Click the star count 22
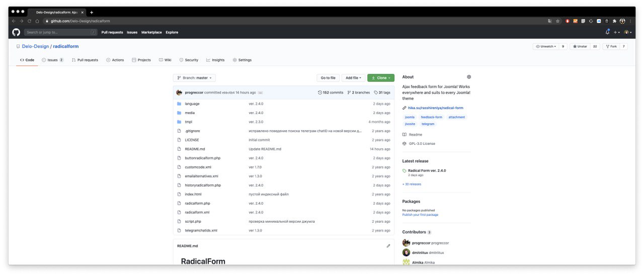 tap(595, 46)
